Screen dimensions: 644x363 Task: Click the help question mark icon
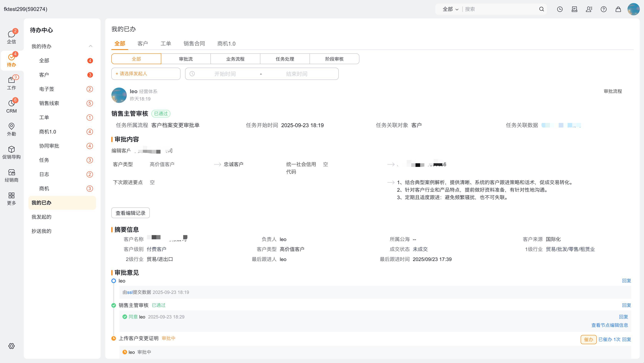tap(603, 9)
